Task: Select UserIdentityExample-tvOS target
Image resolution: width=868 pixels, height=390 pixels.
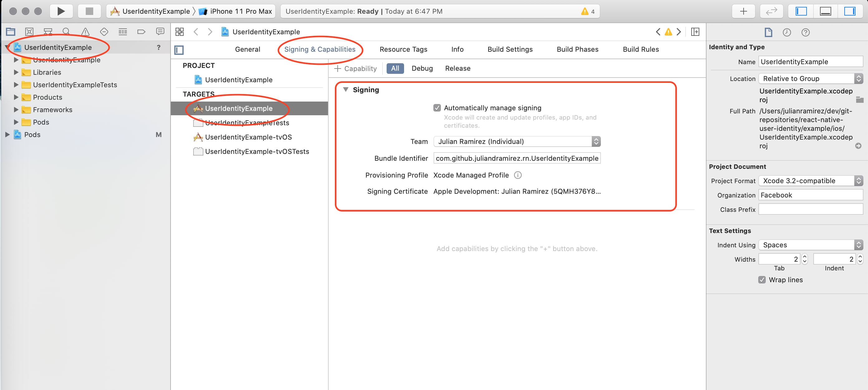Action: (x=249, y=137)
